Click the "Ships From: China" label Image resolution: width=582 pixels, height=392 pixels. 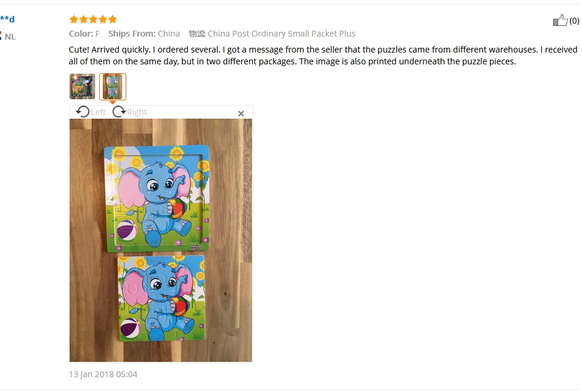click(x=144, y=34)
